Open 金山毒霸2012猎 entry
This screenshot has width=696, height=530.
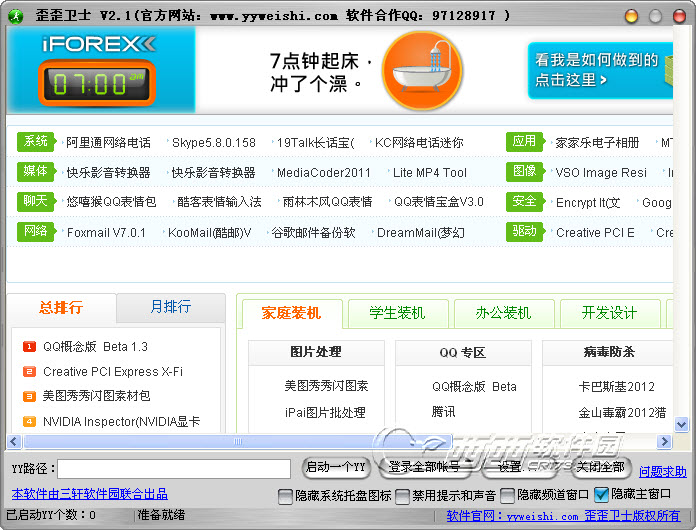[622, 413]
